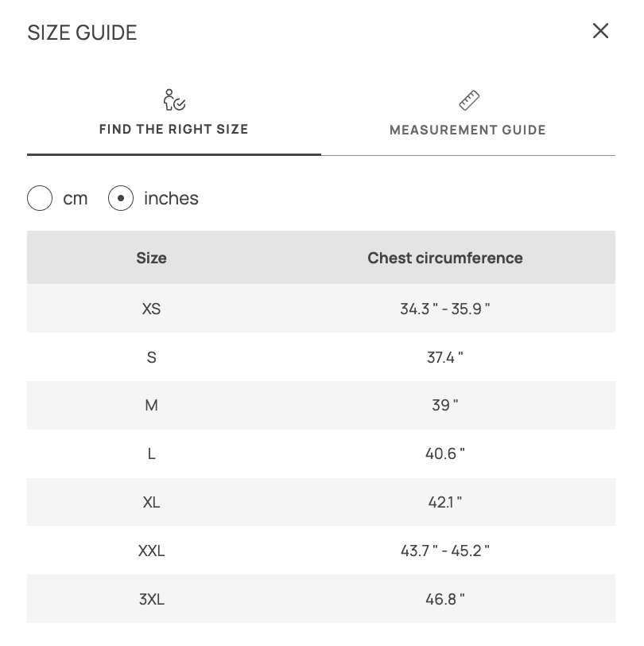
Task: Select the cm radio button
Action: click(40, 198)
